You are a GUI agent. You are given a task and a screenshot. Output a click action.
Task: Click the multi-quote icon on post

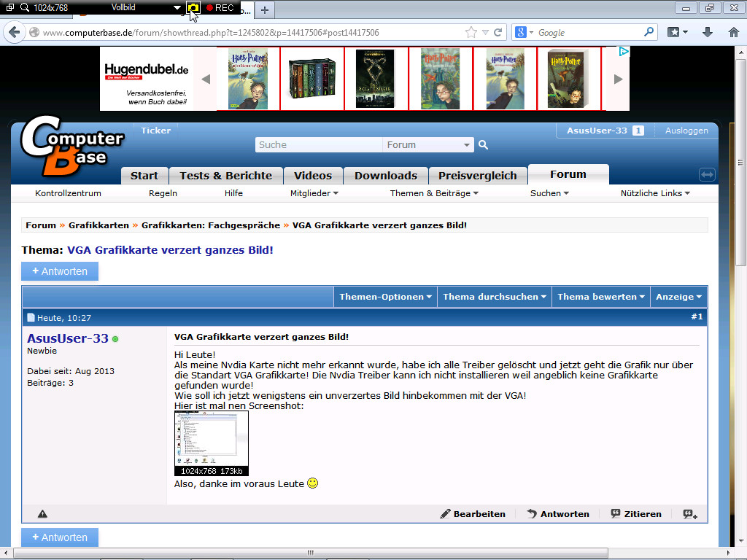[x=690, y=514]
